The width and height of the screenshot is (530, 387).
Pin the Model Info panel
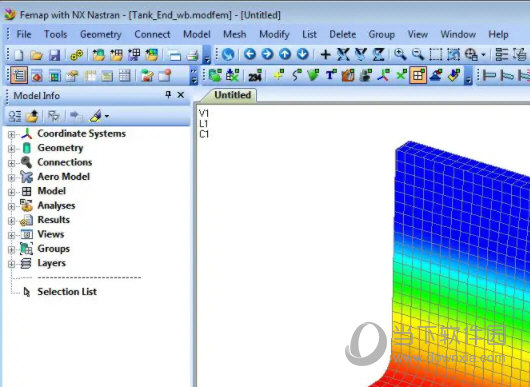point(168,95)
